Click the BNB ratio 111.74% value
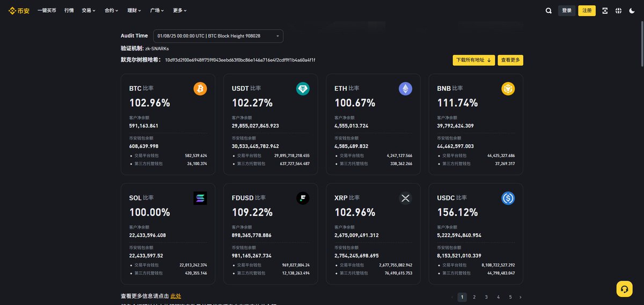Screen dimensions: 644x305 [457, 103]
